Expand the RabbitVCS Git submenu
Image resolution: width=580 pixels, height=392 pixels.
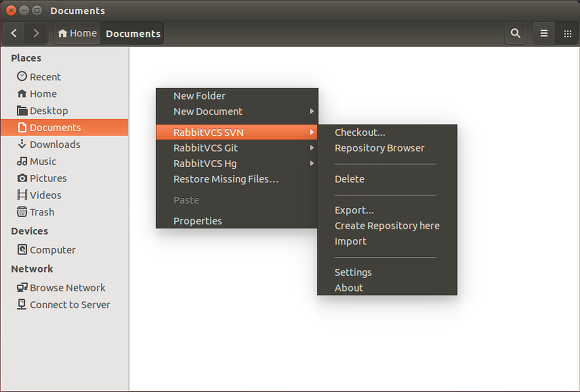pos(237,148)
